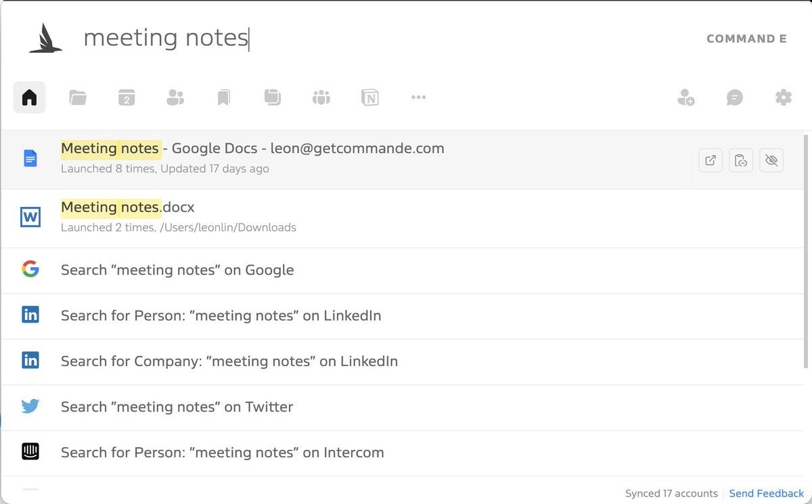This screenshot has width=812, height=504.
Task: Open the chat bubble feedback icon
Action: tap(735, 97)
